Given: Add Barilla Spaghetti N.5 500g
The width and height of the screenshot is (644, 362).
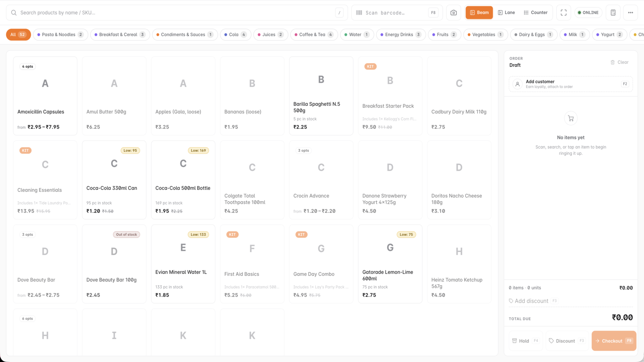Looking at the screenshot, I should pos(321,96).
